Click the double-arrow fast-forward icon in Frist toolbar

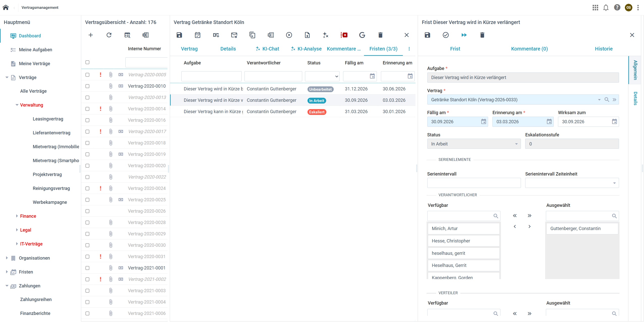coord(464,35)
